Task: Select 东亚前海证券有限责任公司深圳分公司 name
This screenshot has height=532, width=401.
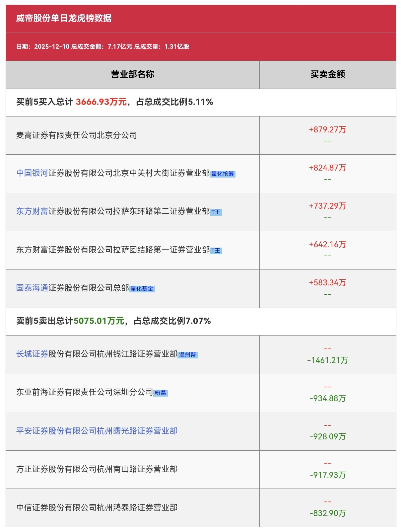Action: (x=85, y=392)
